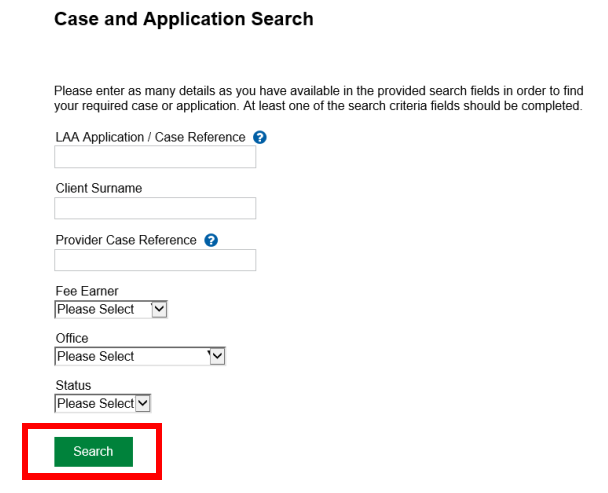This screenshot has width=608, height=493.
Task: Click the Status field label
Action: tap(73, 385)
